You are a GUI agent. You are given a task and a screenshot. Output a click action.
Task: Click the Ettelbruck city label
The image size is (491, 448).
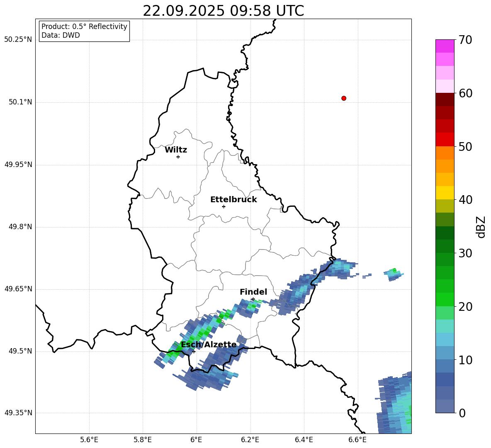pos(233,200)
